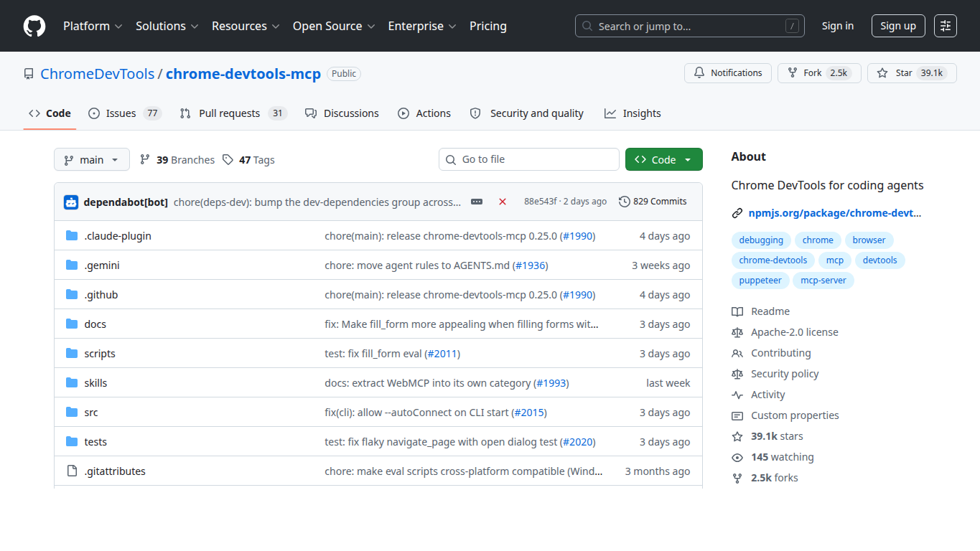Click the people icon beside Contributing
The image size is (980, 551).
pos(737,353)
